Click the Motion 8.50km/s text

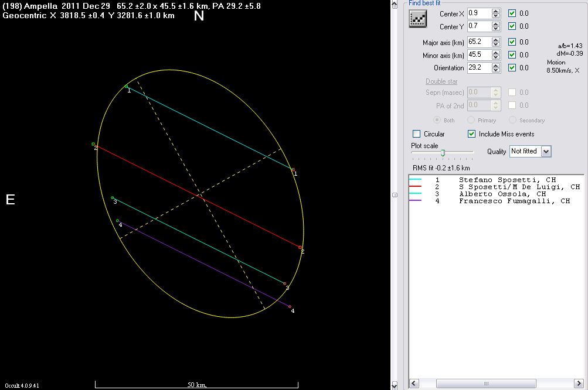(563, 66)
